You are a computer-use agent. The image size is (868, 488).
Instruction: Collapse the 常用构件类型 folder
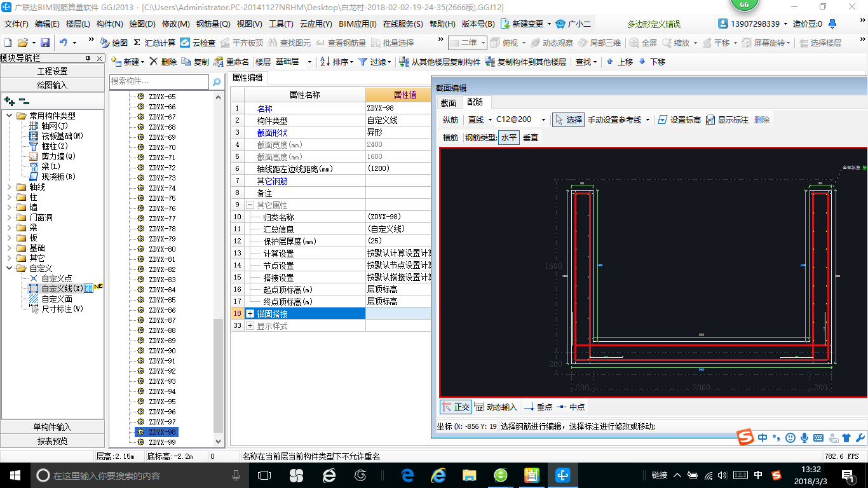coord(10,116)
